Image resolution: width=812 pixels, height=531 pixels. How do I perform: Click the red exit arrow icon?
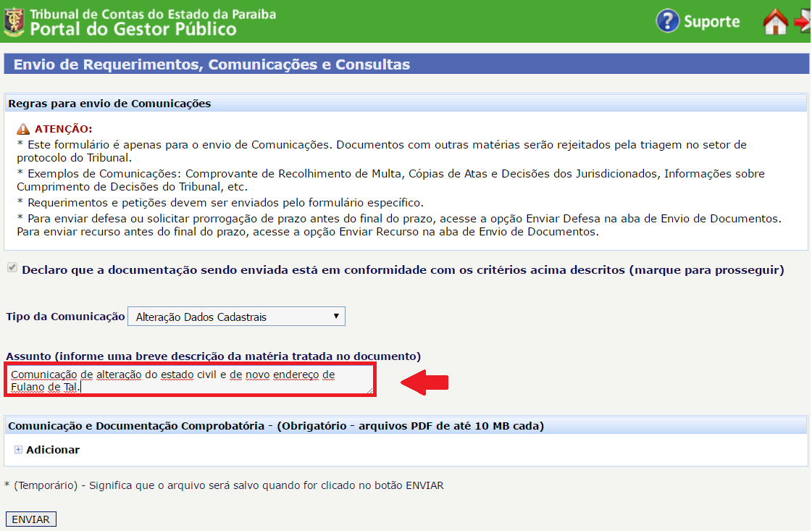[803, 22]
